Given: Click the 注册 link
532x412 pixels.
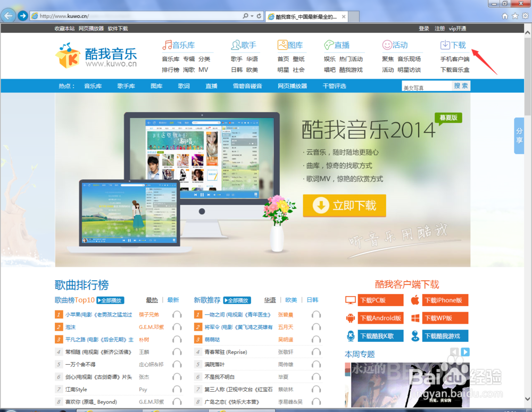Looking at the screenshot, I should [440, 29].
